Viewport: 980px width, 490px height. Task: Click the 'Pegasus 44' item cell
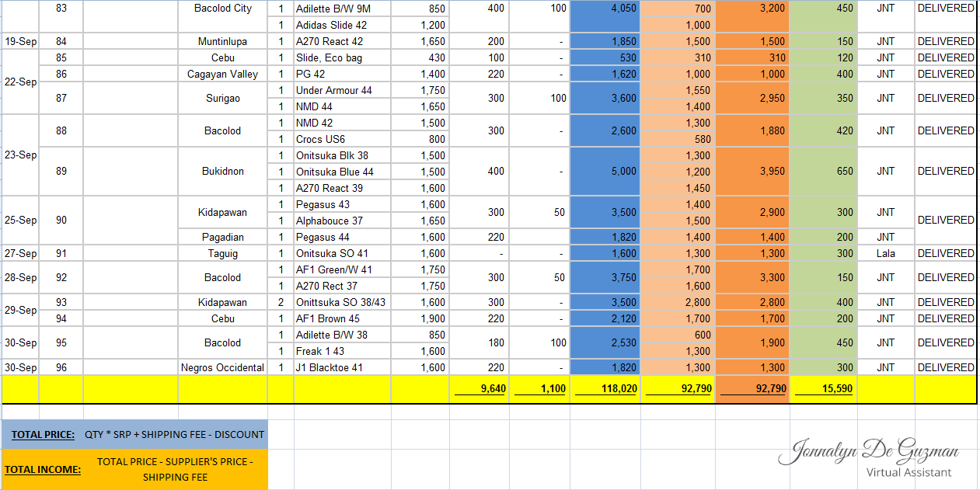pyautogui.click(x=342, y=237)
